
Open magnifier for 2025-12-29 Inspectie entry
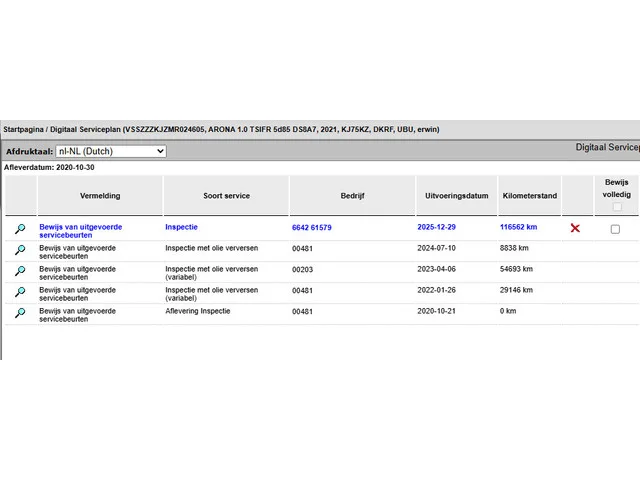coord(20,229)
